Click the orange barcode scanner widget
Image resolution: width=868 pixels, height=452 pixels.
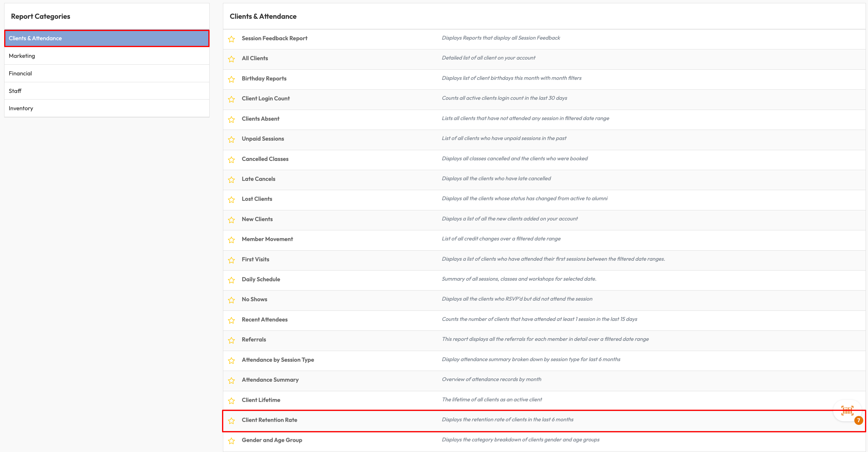[x=847, y=410]
